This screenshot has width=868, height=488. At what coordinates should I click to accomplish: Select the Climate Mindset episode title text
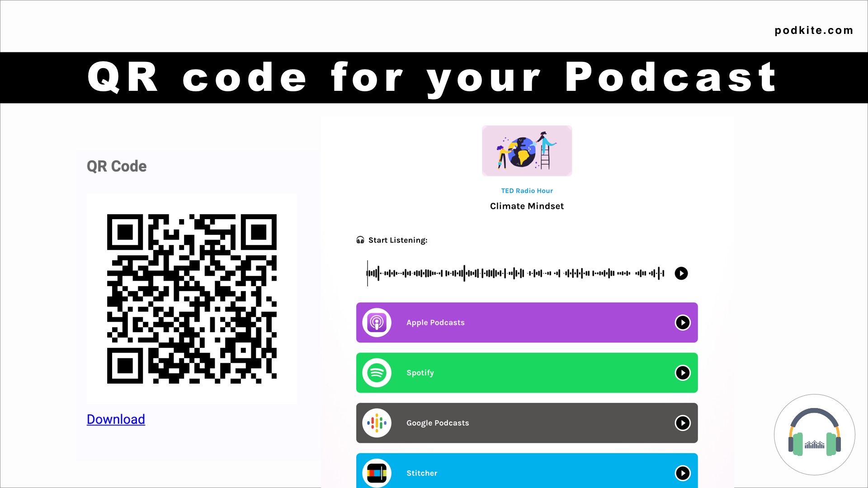click(527, 206)
